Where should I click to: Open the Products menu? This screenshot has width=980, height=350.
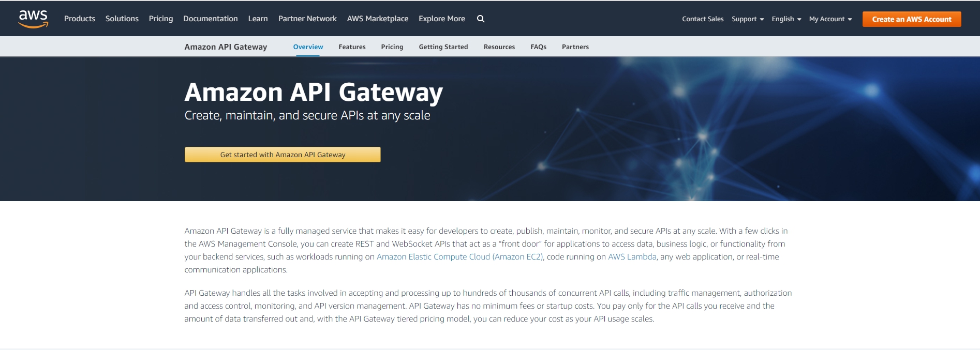[x=80, y=19]
